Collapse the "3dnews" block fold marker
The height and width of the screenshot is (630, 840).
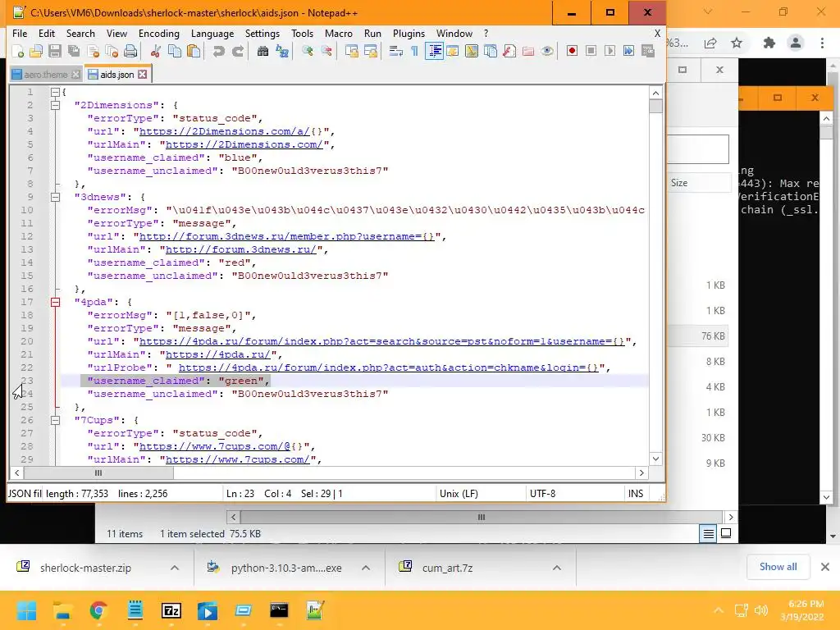55,197
